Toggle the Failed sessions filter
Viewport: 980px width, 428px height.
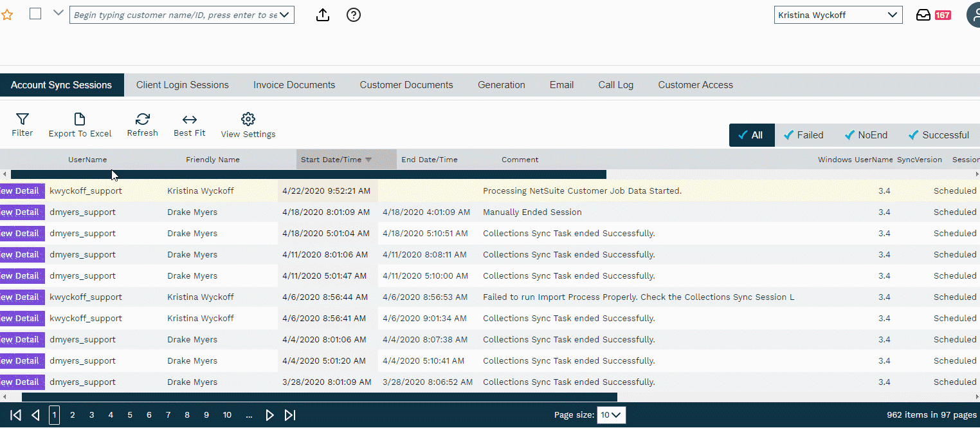803,135
